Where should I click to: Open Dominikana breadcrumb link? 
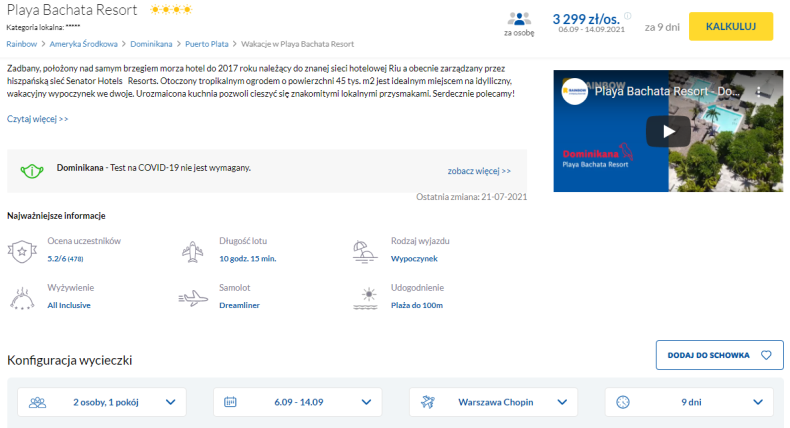tap(151, 44)
